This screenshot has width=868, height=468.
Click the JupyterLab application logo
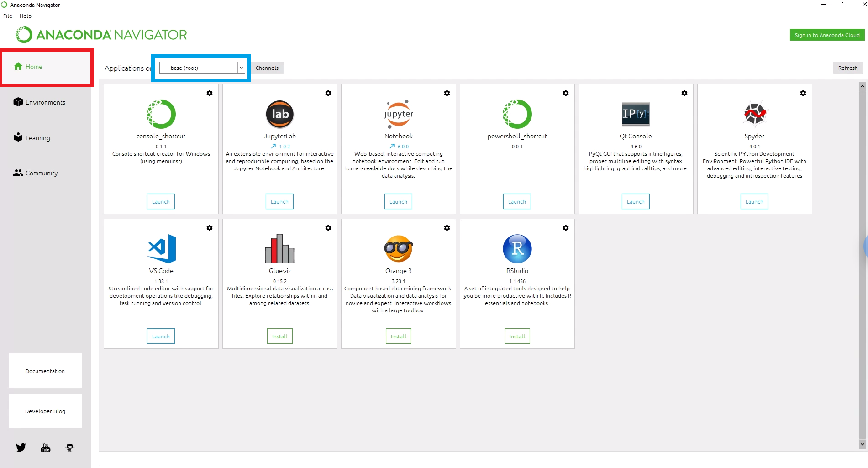279,114
